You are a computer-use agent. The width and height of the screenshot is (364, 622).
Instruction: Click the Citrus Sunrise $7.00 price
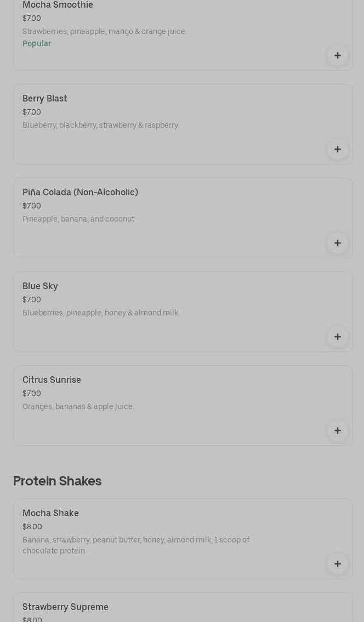(x=32, y=394)
